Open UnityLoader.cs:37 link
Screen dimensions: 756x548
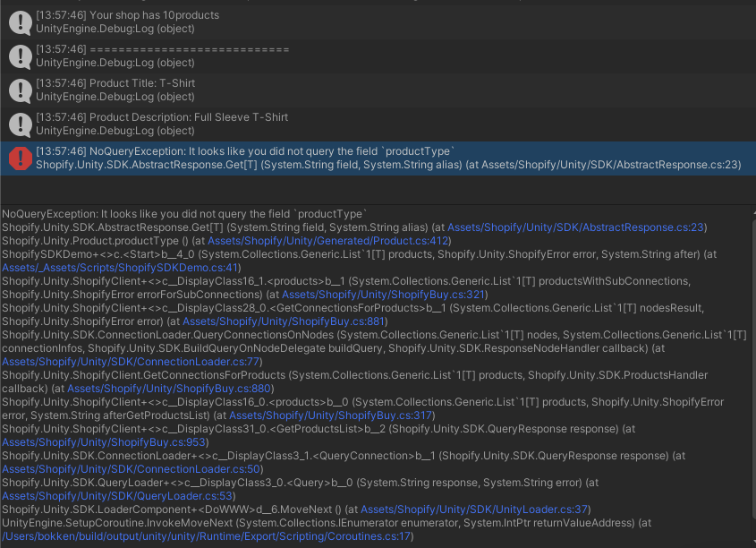point(474,509)
